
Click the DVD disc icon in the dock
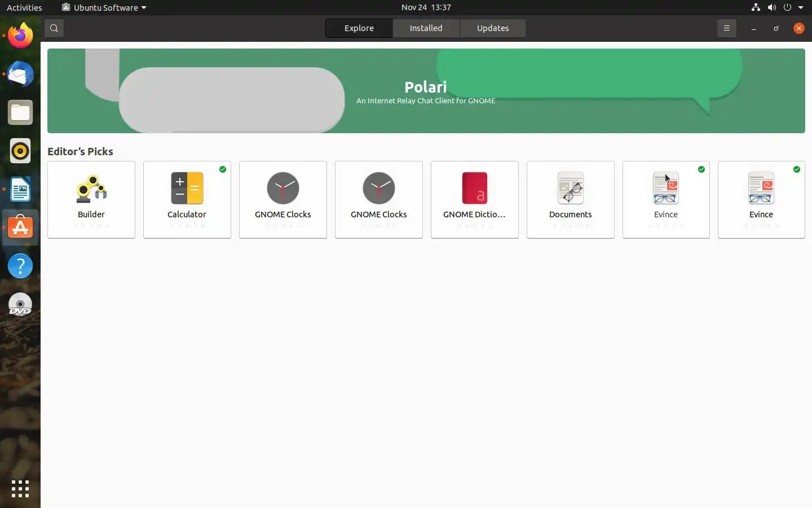click(20, 304)
